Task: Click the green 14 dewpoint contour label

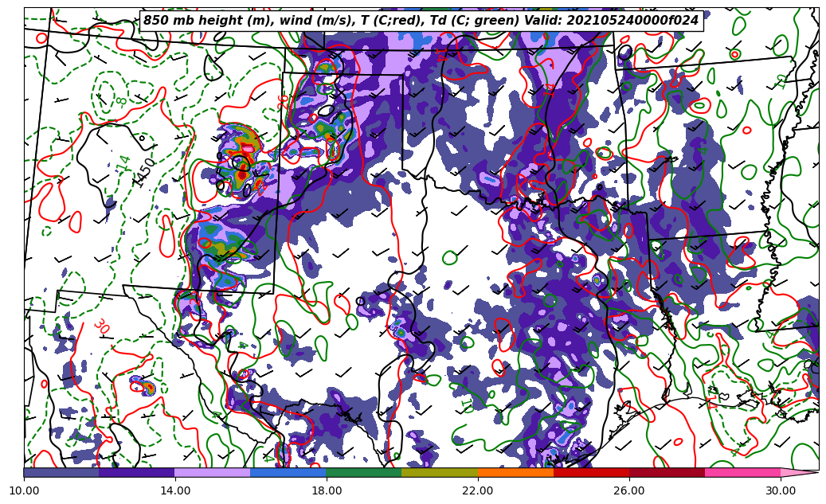Action: coord(125,162)
